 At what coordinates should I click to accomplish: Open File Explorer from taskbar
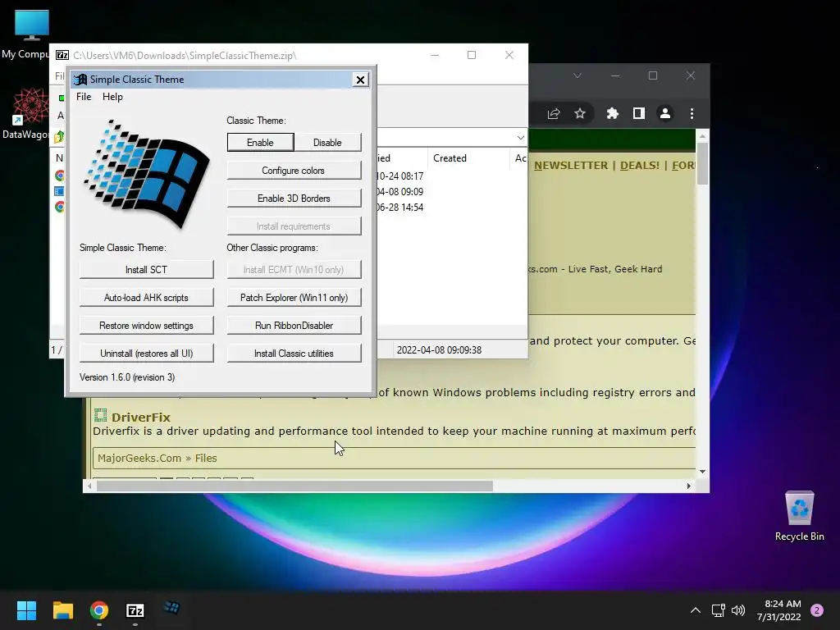pyautogui.click(x=63, y=610)
